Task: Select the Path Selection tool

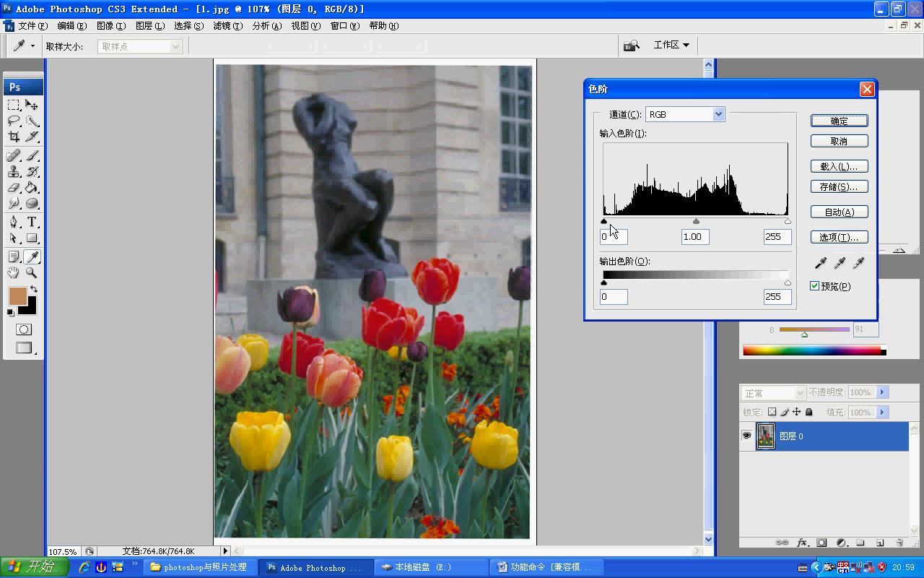Action: tap(14, 238)
